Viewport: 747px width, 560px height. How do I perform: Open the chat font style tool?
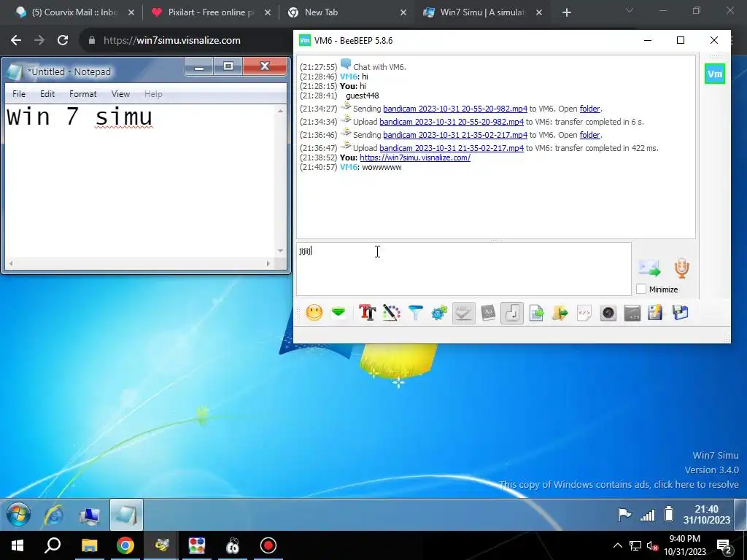(x=368, y=313)
